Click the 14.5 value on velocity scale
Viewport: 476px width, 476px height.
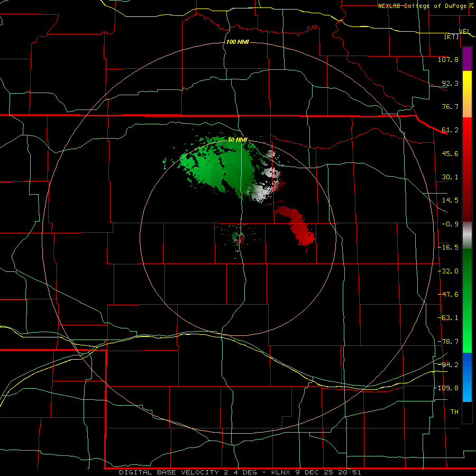click(x=450, y=200)
